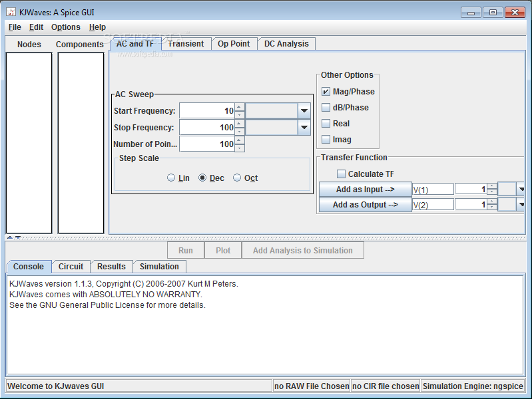This screenshot has height=399, width=532.
Task: Open the Options menu
Action: [x=66, y=27]
